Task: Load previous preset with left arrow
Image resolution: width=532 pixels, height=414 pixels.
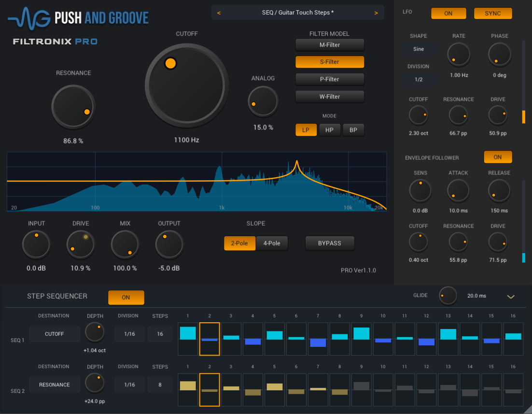Action: pyautogui.click(x=219, y=13)
